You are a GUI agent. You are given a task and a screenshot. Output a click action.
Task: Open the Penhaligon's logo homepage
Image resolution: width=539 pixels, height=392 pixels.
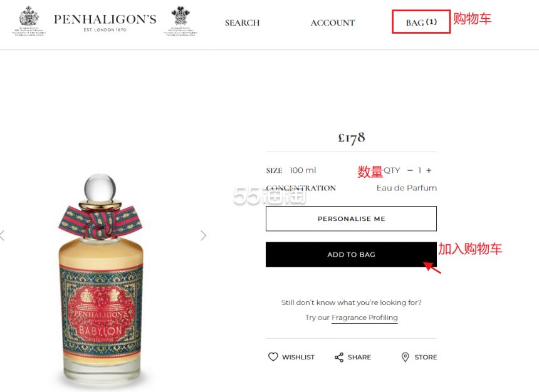[x=105, y=23]
